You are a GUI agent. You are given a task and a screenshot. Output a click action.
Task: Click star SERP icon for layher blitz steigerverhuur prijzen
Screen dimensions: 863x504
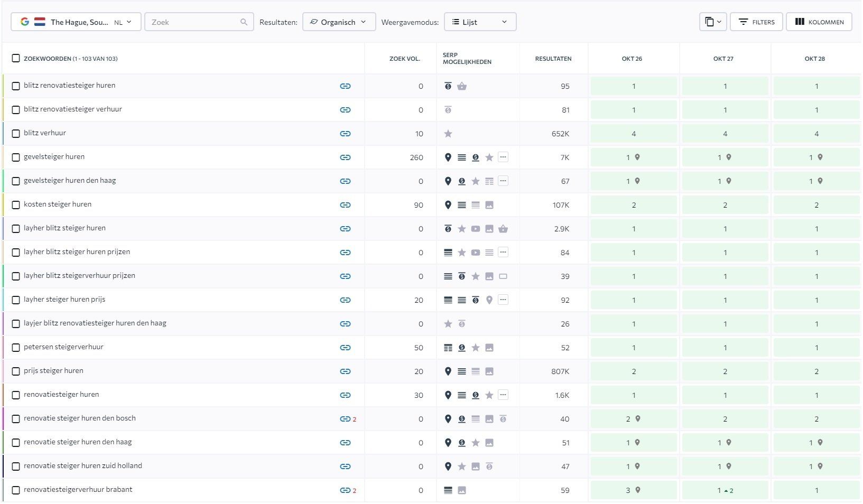[x=476, y=276]
